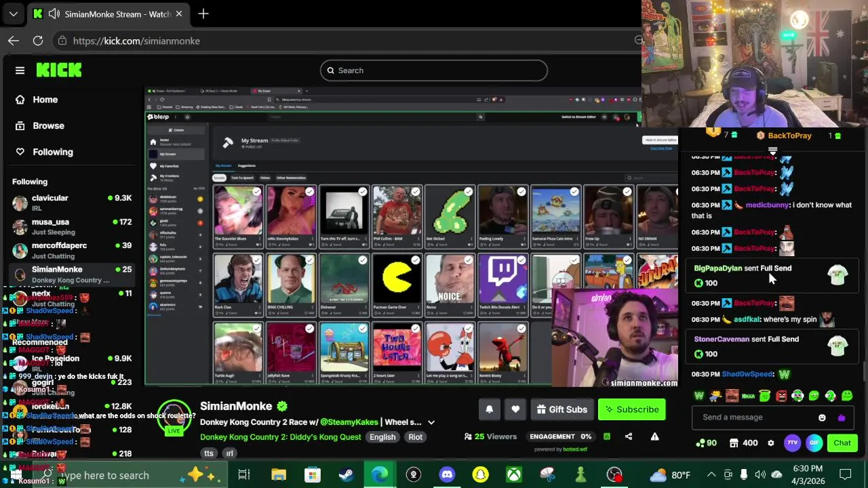Open the clavicular channel in Following

click(x=71, y=203)
